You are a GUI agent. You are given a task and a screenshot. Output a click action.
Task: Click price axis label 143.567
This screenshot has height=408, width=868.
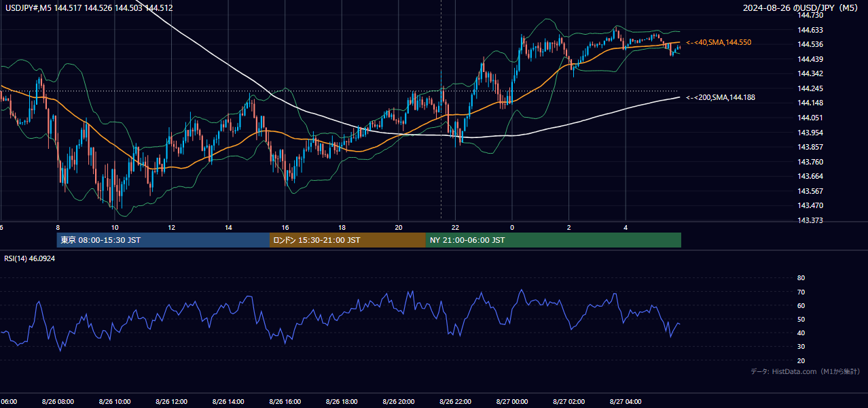tap(810, 191)
